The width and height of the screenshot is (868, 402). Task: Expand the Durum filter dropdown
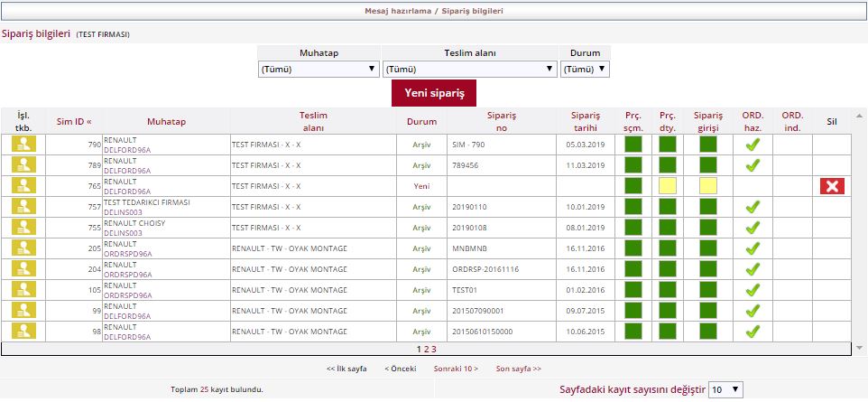point(585,69)
